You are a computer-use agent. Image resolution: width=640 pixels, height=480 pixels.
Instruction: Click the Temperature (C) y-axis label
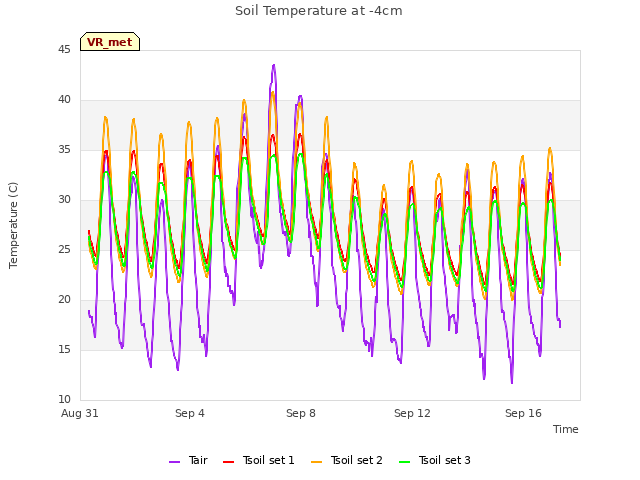tap(13, 225)
